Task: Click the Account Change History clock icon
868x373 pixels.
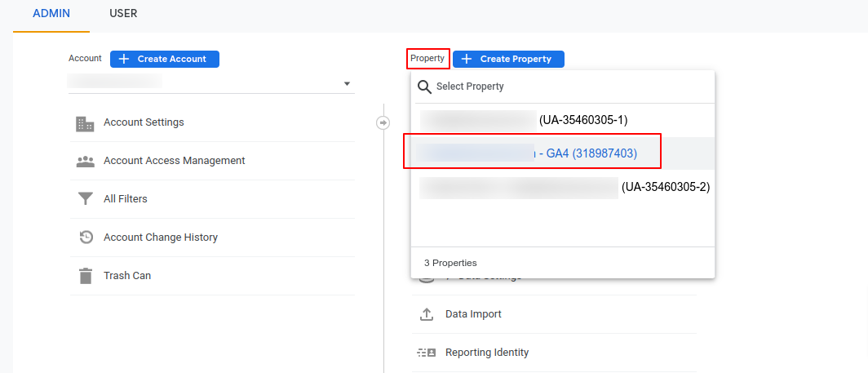Action: (86, 238)
